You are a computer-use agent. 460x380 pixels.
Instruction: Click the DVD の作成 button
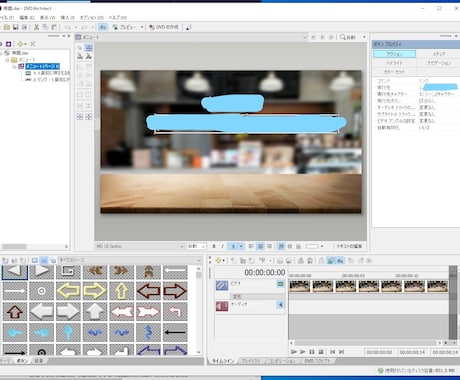[164, 27]
